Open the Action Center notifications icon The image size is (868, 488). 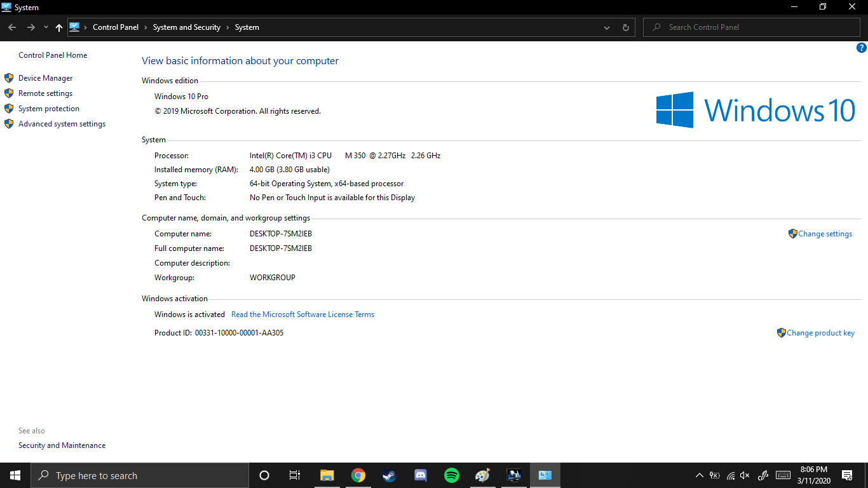click(x=847, y=475)
